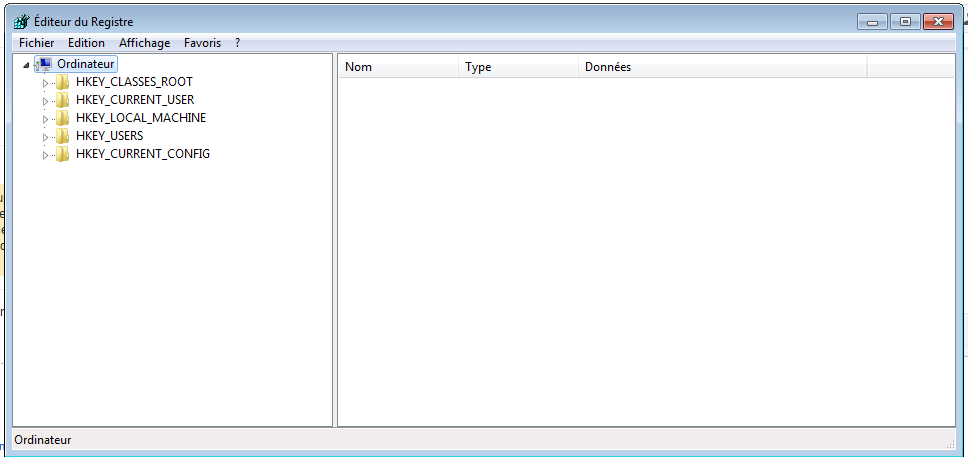Expand the HKEY_CLASSES_ROOT key
This screenshot has height=457, width=968.
pos(45,83)
